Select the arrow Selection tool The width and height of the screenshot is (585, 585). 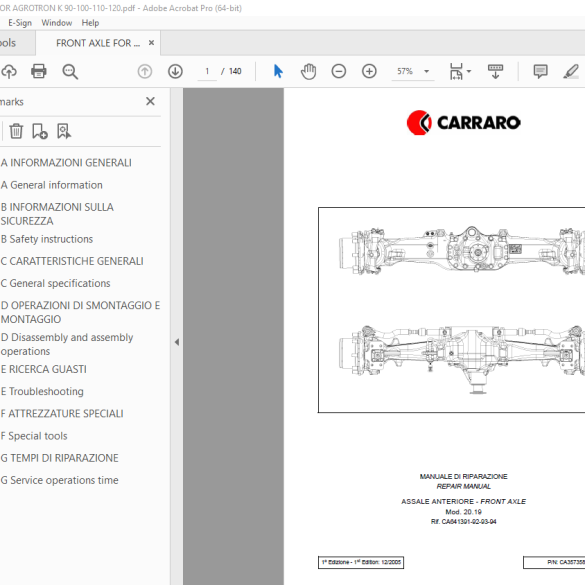tap(278, 71)
